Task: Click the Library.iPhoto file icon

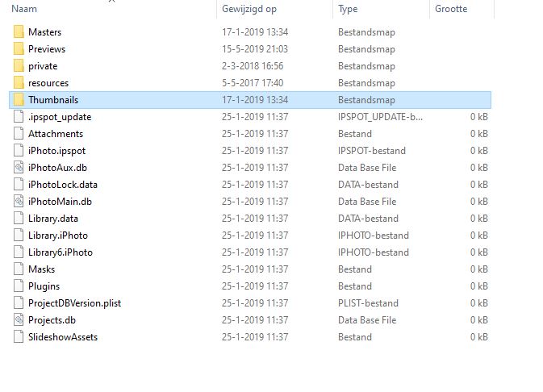Action: (19, 236)
